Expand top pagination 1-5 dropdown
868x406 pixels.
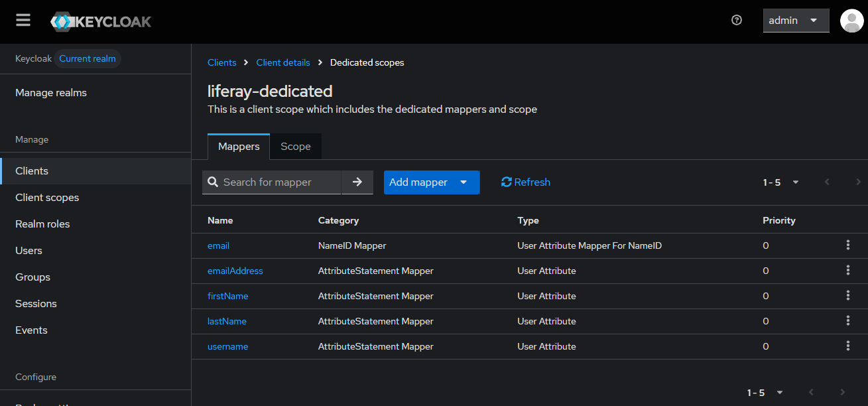[781, 182]
